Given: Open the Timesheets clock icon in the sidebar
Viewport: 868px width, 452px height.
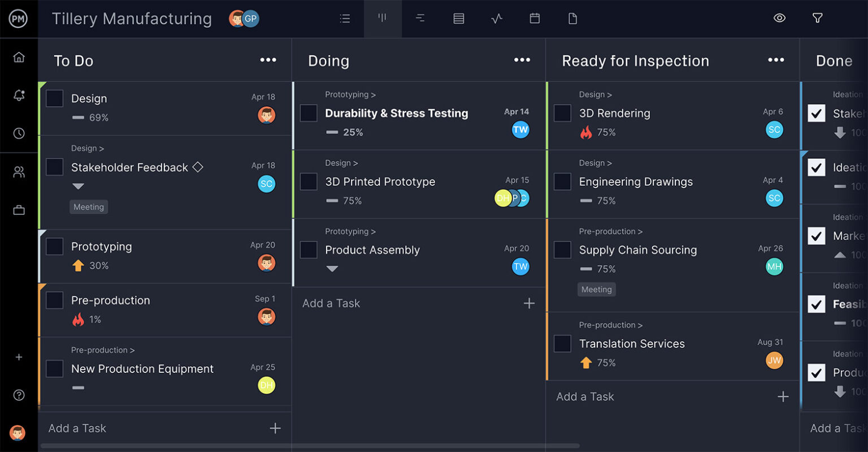Looking at the screenshot, I should (x=19, y=133).
